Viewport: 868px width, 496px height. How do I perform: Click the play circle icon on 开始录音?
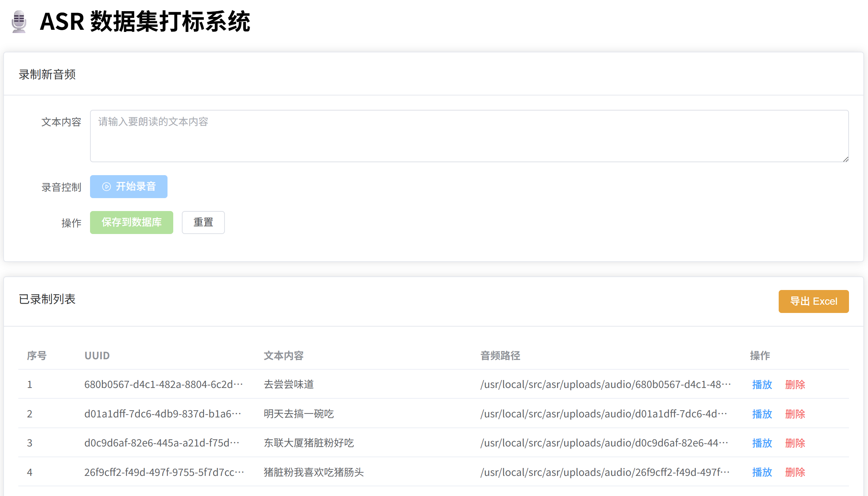point(107,187)
